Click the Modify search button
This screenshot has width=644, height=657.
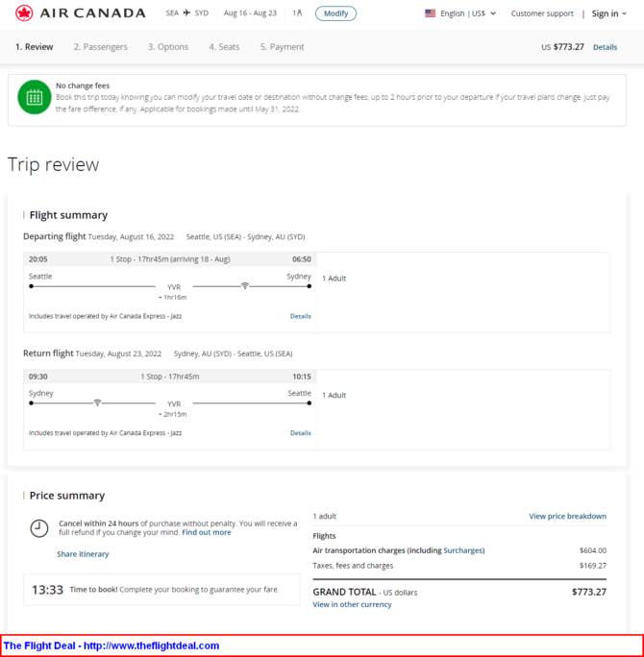tap(335, 13)
